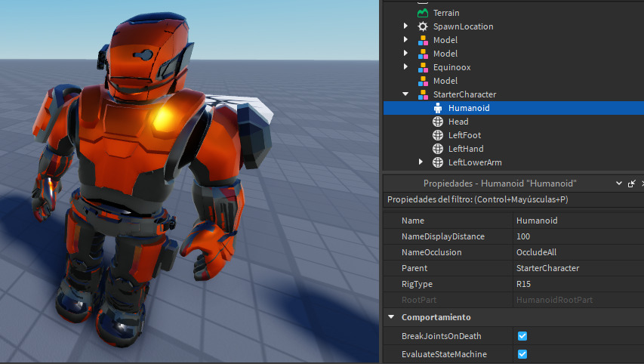
Task: Click the SpawnLocation gear icon
Action: [x=423, y=26]
